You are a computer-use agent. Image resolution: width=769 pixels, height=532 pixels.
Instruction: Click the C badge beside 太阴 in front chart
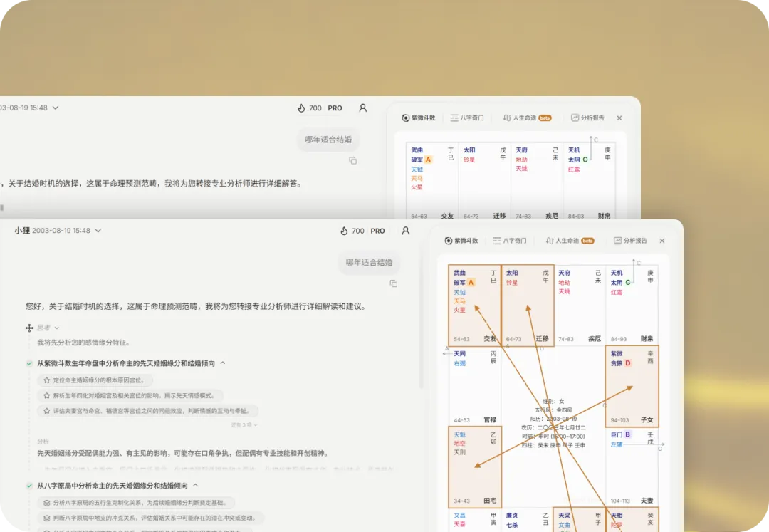pyautogui.click(x=628, y=283)
